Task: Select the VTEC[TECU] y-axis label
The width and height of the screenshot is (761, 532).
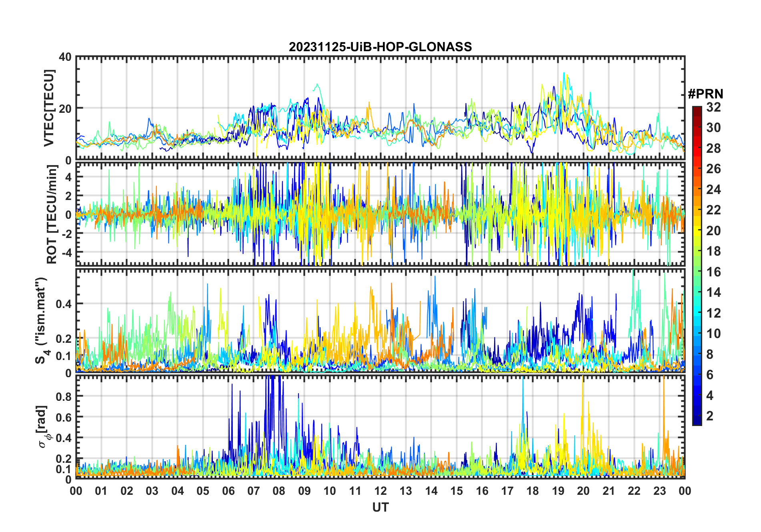Action: pyautogui.click(x=49, y=108)
